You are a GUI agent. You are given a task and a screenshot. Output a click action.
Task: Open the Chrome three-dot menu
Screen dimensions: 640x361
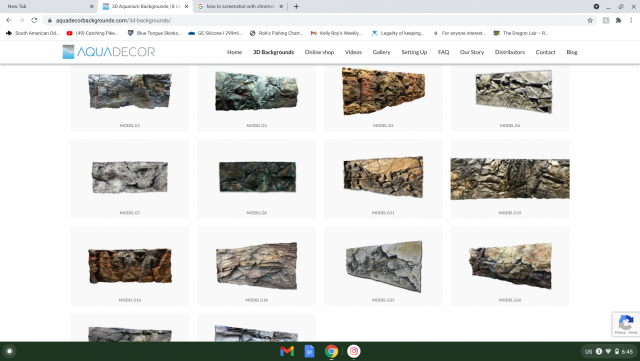tap(631, 20)
